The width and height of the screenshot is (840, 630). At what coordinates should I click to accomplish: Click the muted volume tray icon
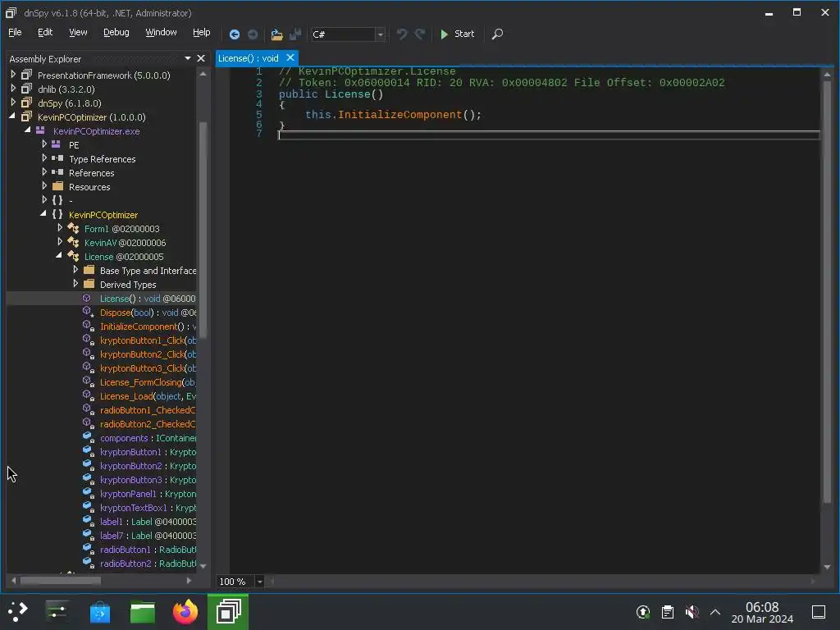click(x=692, y=612)
